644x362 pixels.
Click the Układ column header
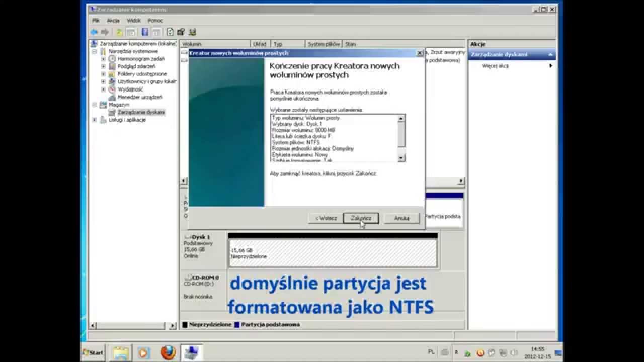click(x=260, y=44)
